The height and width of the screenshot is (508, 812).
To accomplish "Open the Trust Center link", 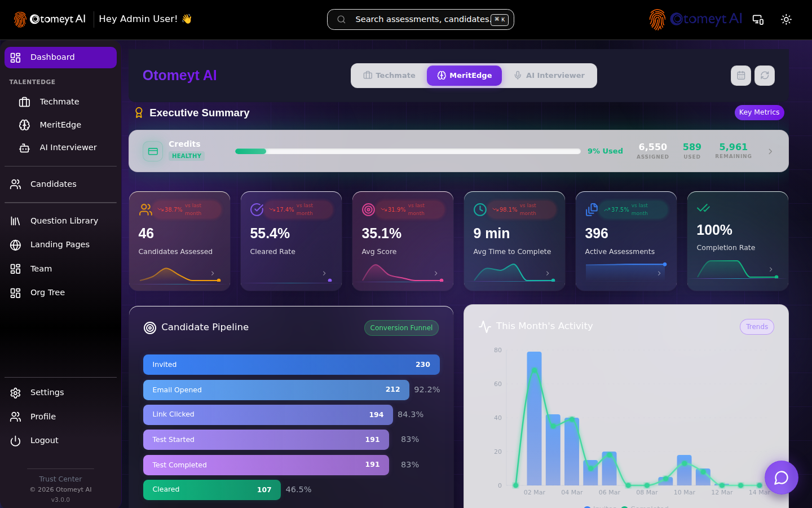I will (60, 479).
